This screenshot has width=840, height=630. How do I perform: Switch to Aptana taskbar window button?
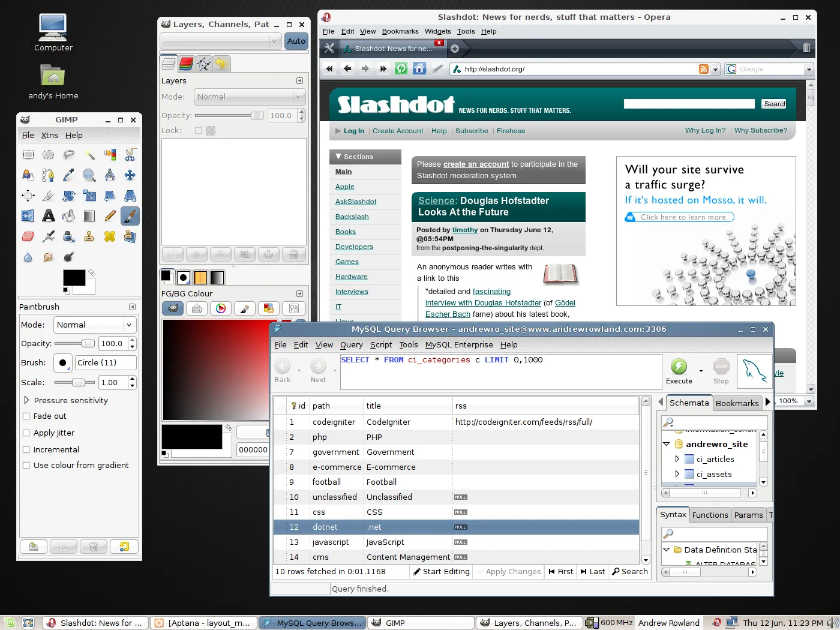click(x=203, y=623)
